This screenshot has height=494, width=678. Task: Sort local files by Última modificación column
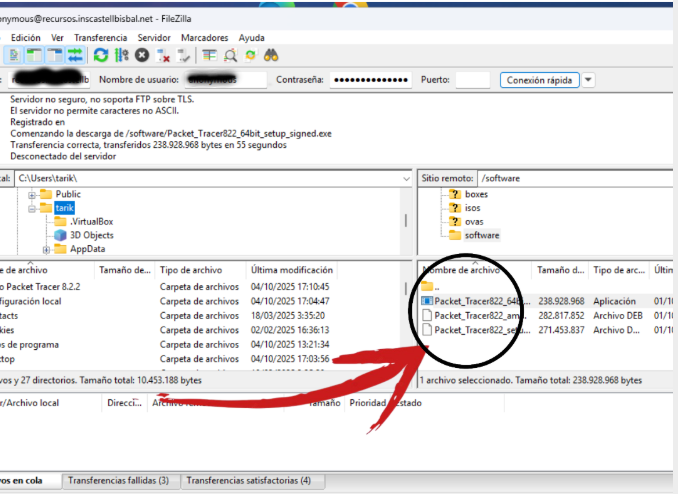click(292, 270)
